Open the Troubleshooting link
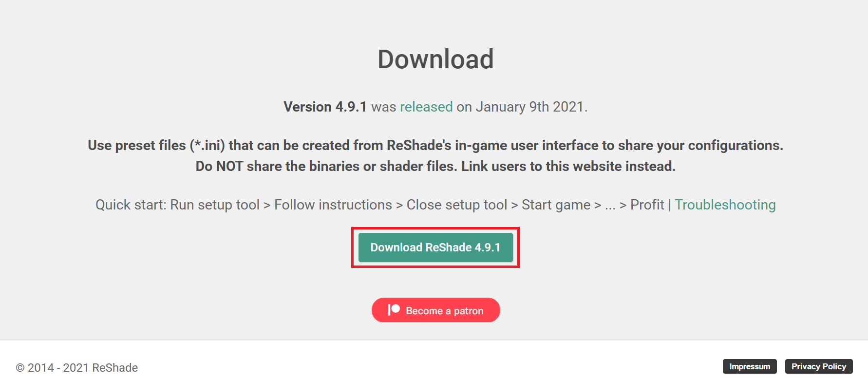Image resolution: width=868 pixels, height=380 pixels. point(725,205)
